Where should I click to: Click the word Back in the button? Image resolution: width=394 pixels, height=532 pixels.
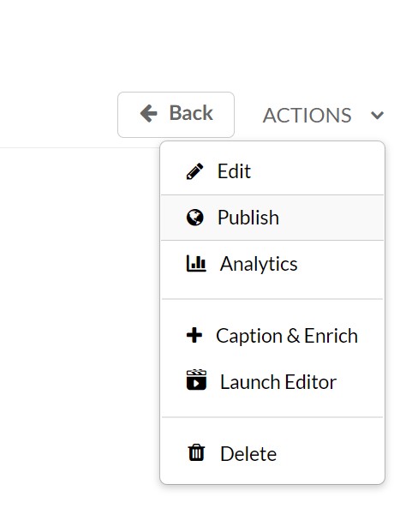tap(191, 113)
